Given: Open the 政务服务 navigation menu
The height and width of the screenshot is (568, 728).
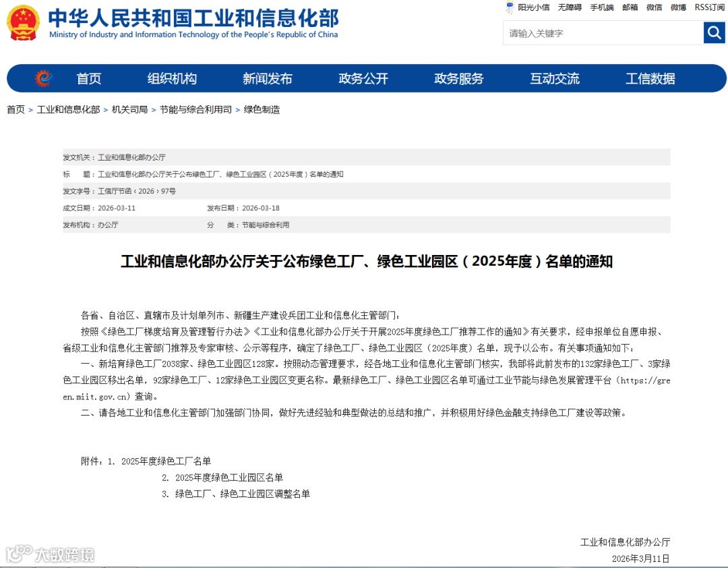Looking at the screenshot, I should (x=459, y=78).
